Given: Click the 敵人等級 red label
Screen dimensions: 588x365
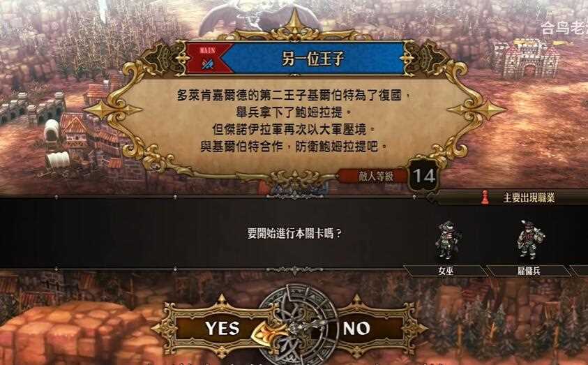Looking at the screenshot, I should [x=374, y=177].
